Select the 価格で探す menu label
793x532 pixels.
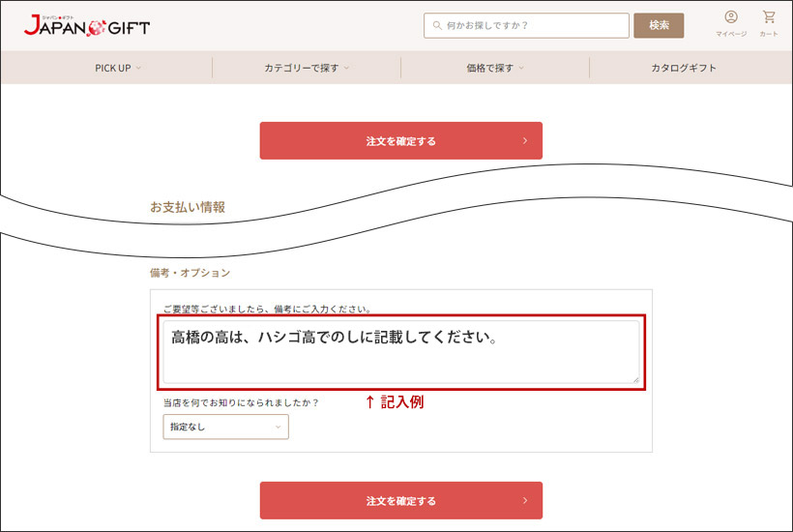pyautogui.click(x=489, y=68)
